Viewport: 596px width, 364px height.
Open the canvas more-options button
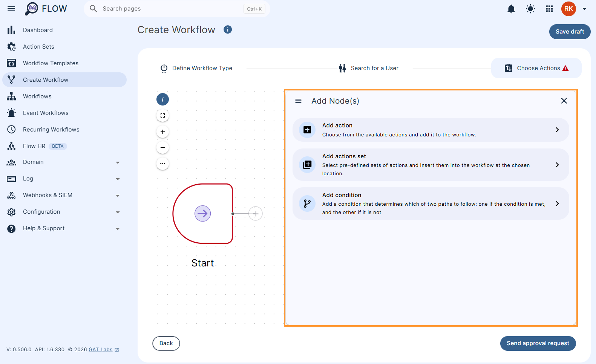(162, 164)
